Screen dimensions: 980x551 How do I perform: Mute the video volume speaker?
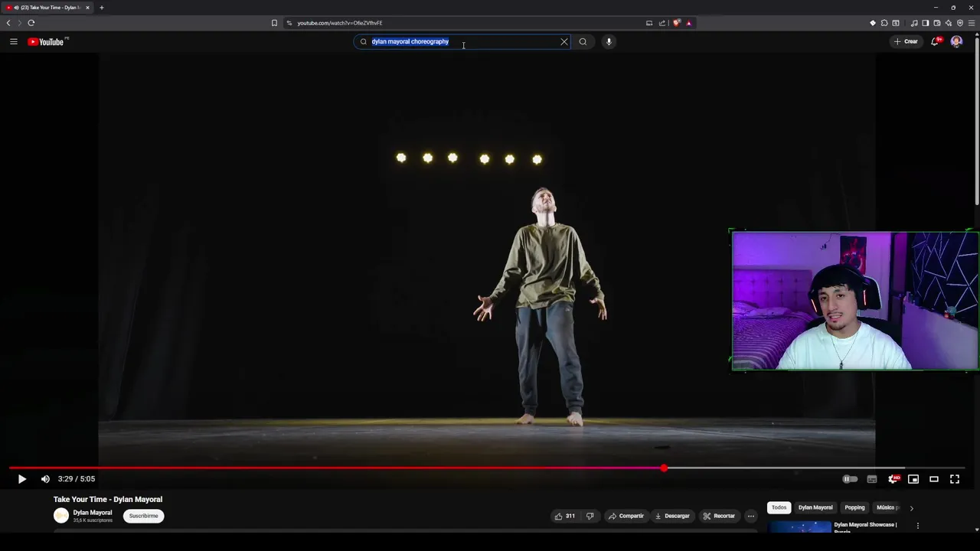point(45,479)
